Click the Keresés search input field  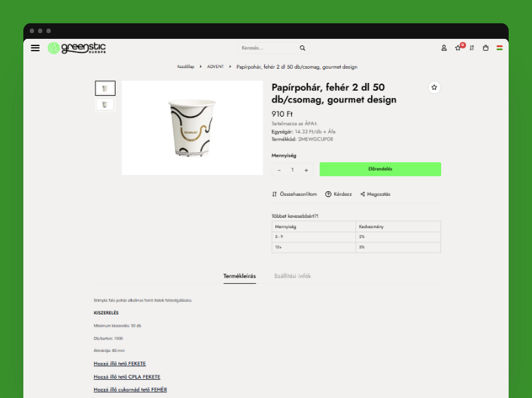click(x=267, y=48)
